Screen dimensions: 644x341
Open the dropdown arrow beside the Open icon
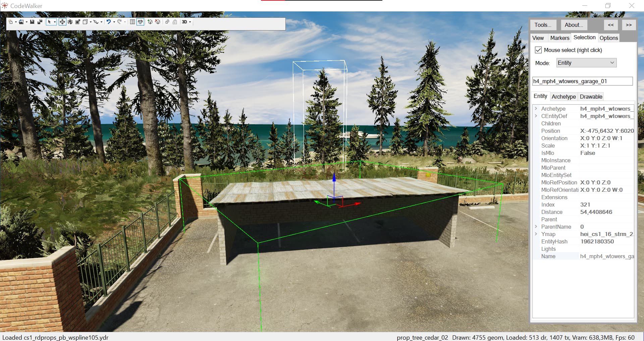click(x=26, y=22)
